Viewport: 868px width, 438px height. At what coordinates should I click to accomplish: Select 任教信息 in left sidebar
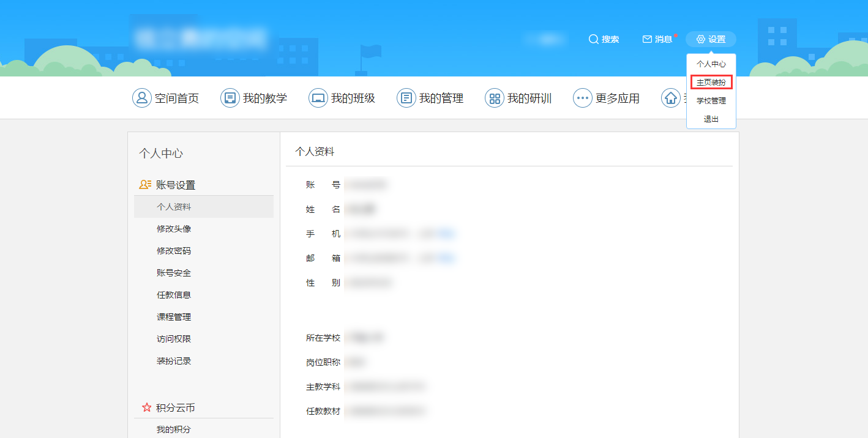(174, 295)
